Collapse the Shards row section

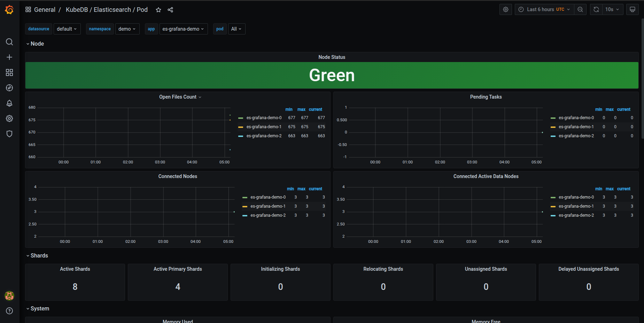pyautogui.click(x=37, y=255)
